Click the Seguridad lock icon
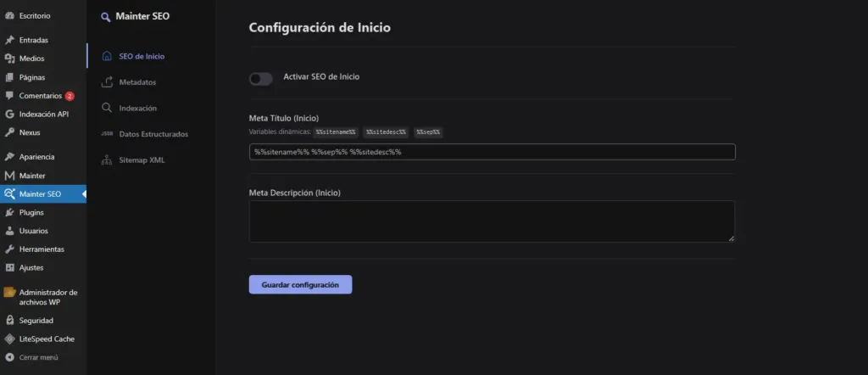This screenshot has height=375, width=868. point(9,321)
